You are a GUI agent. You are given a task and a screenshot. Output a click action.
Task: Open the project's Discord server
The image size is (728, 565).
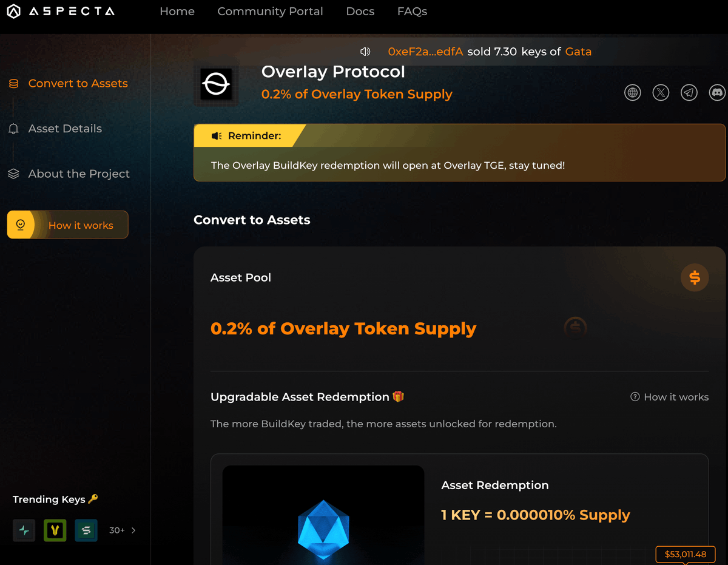click(717, 93)
